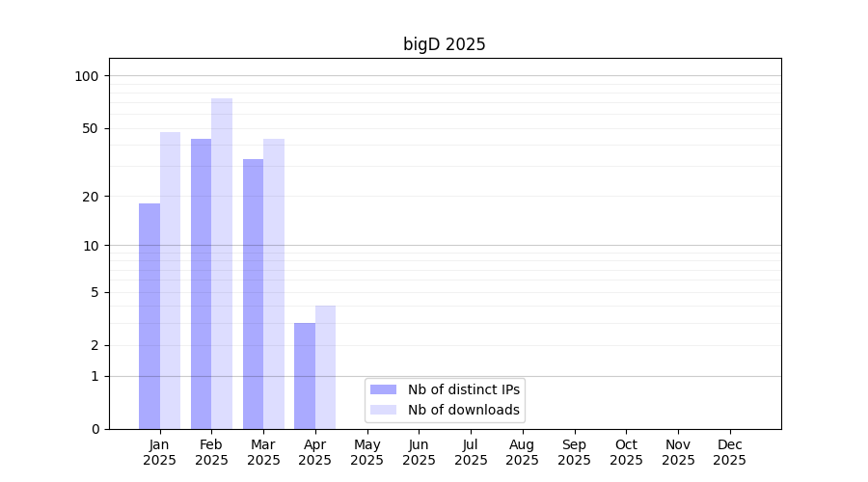
Task: Select the April distinct IPs bar
Action: pos(305,376)
